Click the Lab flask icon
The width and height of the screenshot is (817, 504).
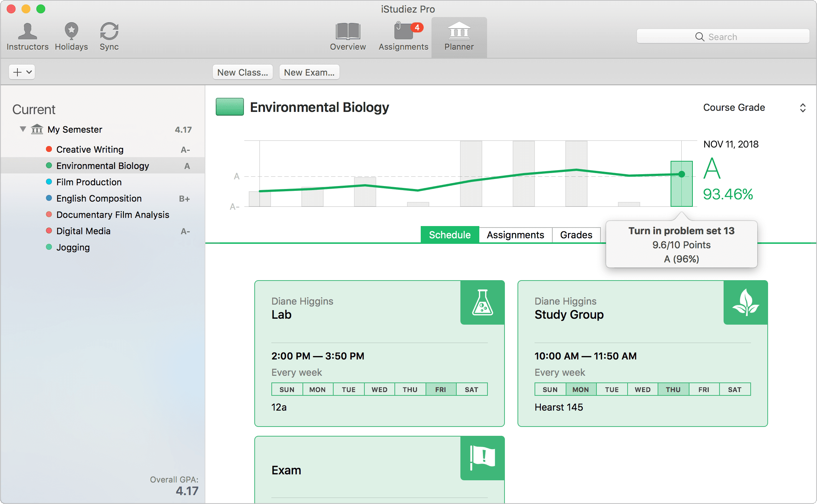tap(482, 302)
